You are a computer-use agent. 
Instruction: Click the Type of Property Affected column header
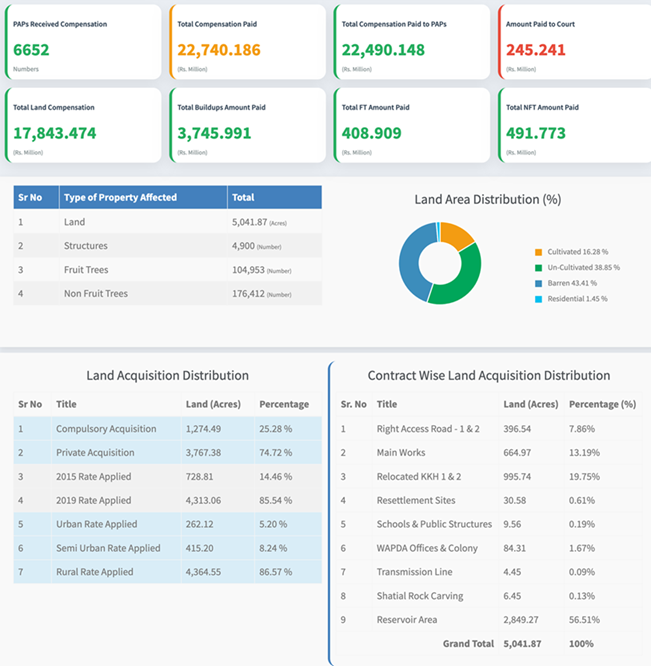click(143, 197)
